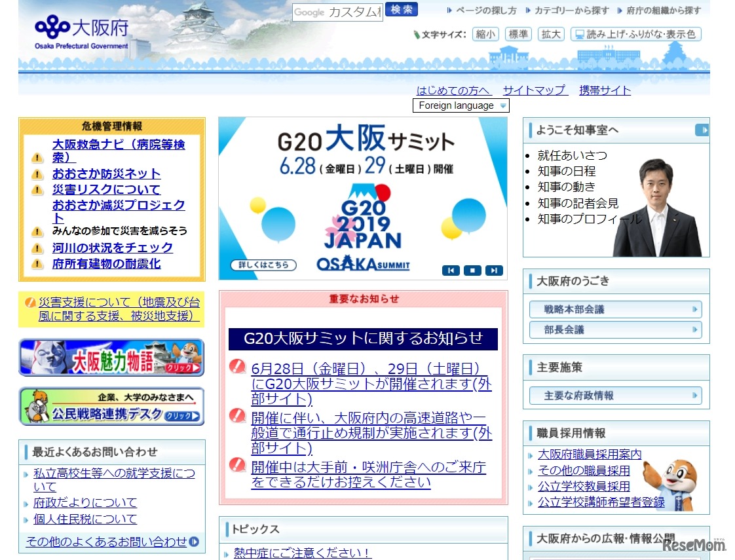
Task: Open 府政だよりについて link
Action: (85, 503)
